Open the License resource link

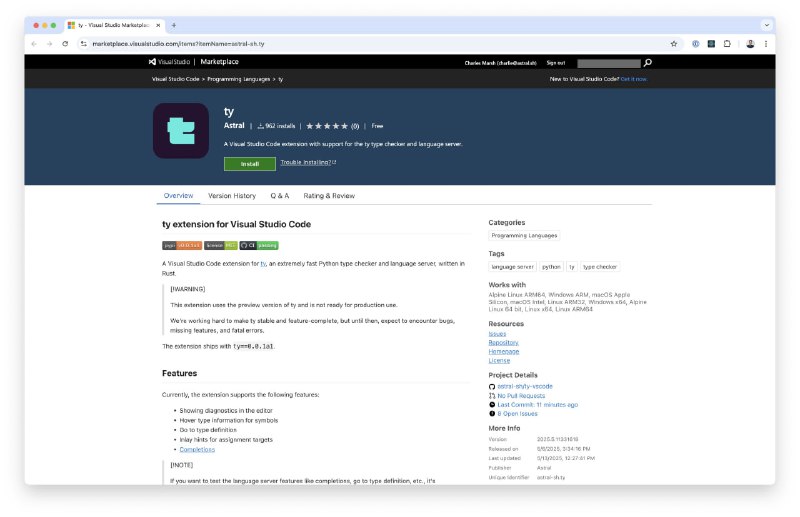(x=499, y=361)
